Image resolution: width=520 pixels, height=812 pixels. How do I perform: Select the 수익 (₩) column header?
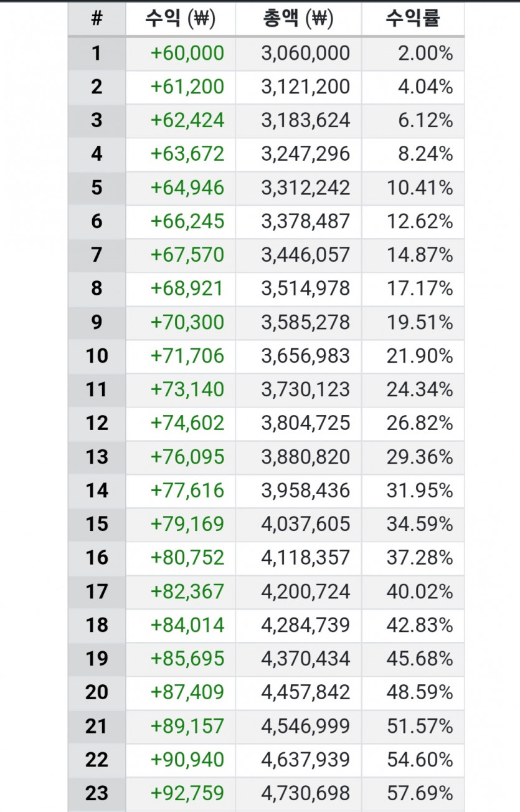(181, 19)
